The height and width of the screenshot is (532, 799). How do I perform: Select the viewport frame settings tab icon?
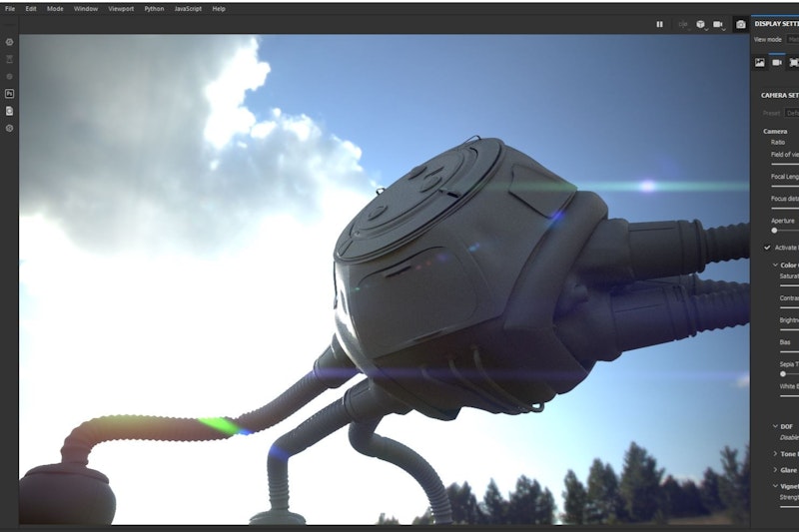794,62
